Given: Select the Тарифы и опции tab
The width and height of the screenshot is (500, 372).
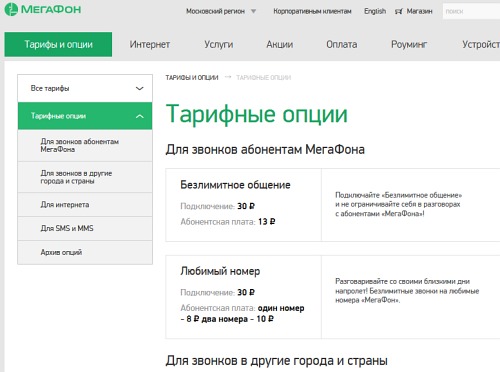Looking at the screenshot, I should 58,44.
